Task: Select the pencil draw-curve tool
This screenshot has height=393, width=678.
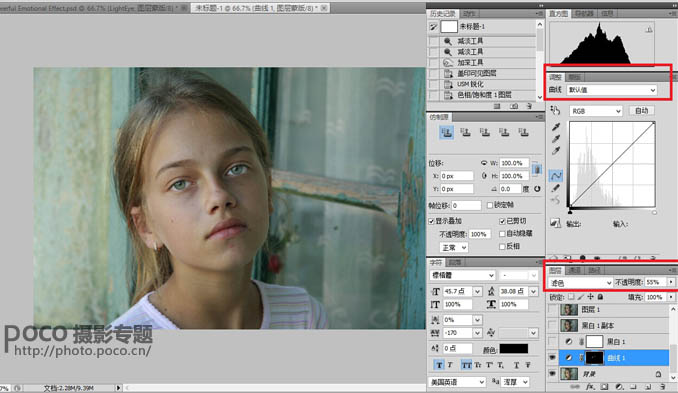Action: [556, 188]
